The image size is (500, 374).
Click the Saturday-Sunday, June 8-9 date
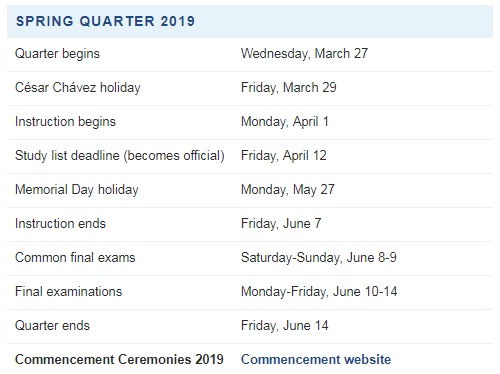(x=319, y=258)
